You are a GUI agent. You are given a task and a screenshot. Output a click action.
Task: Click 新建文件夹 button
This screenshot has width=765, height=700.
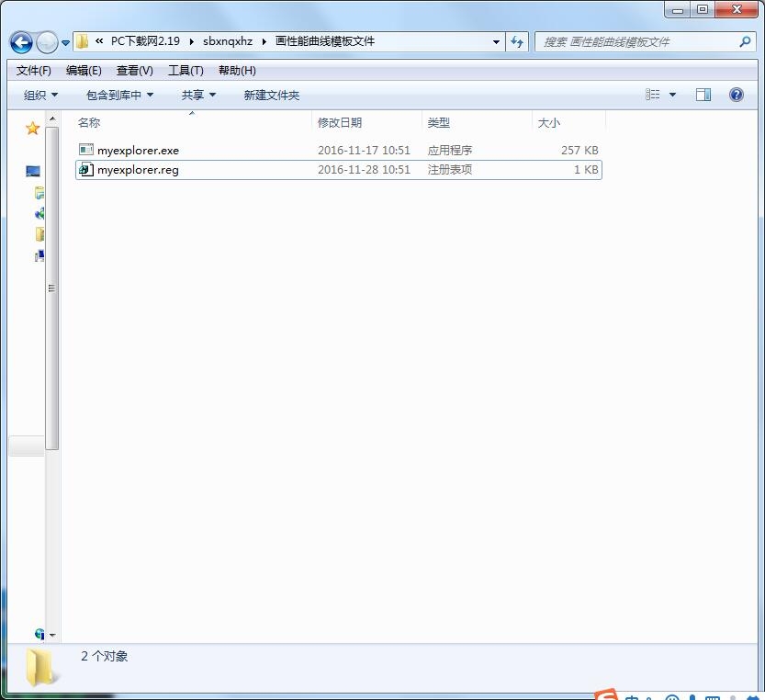pyautogui.click(x=272, y=96)
